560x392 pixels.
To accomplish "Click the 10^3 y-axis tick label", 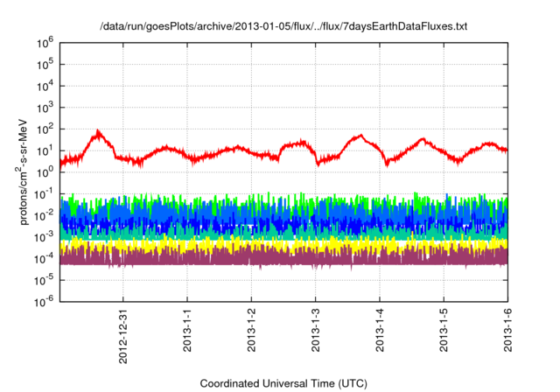I will click(x=45, y=108).
